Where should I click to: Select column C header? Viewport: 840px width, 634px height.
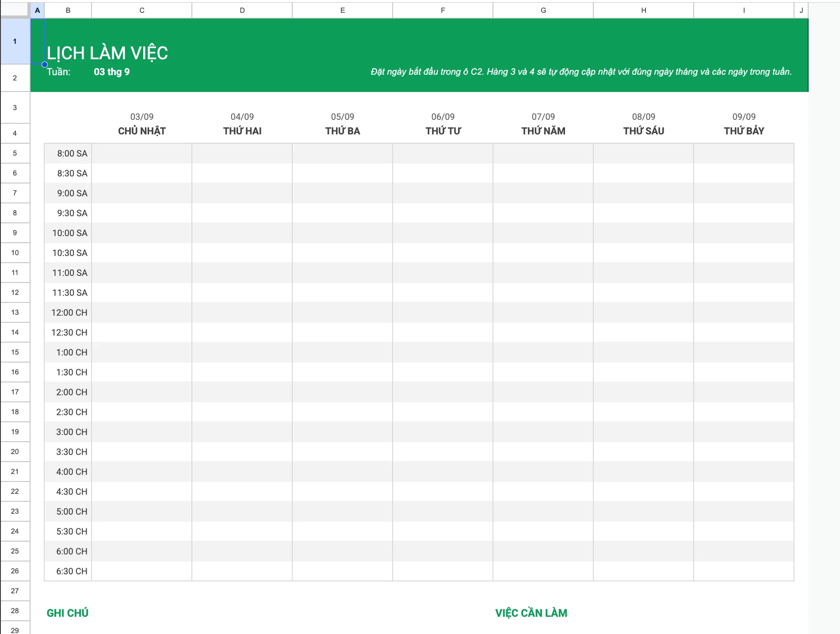pyautogui.click(x=142, y=10)
